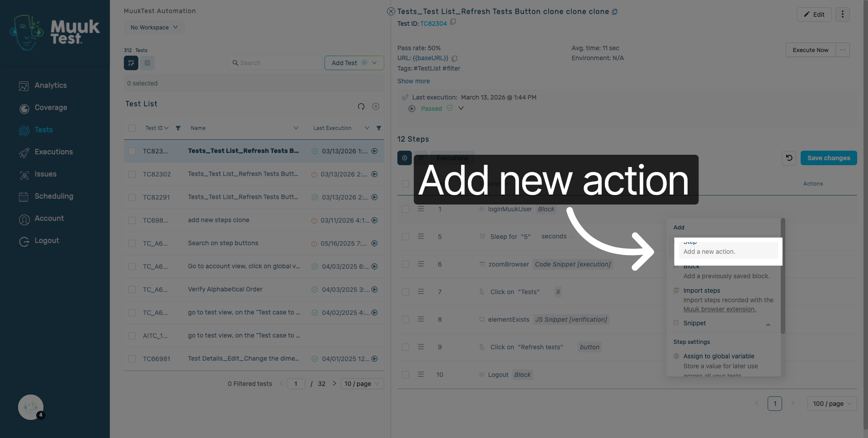Run the 'add new steps clone' test
The height and width of the screenshot is (438, 868).
[374, 220]
